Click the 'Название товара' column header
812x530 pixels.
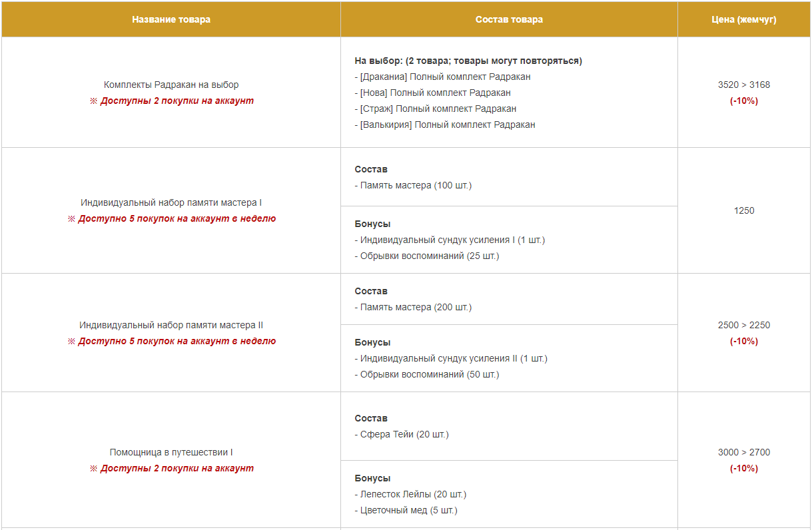171,19
